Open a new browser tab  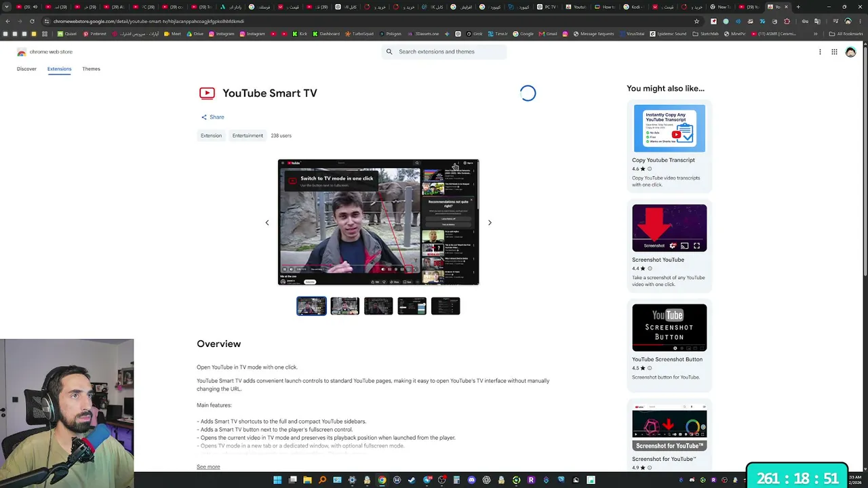(x=797, y=7)
